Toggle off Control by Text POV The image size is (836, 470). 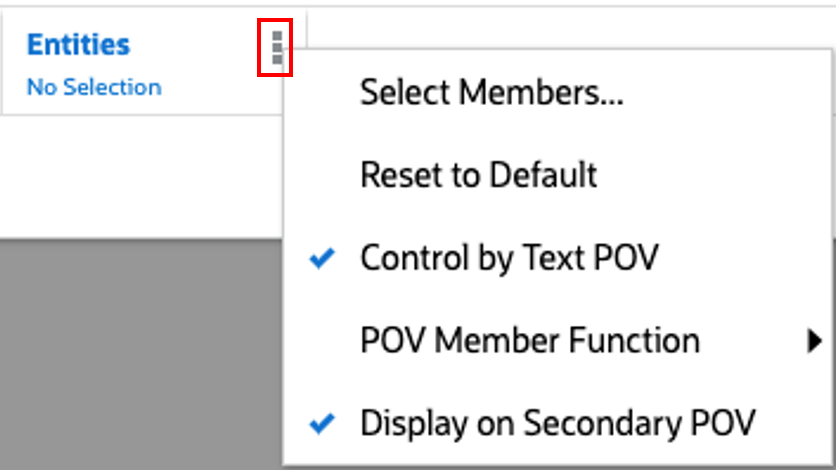509,259
